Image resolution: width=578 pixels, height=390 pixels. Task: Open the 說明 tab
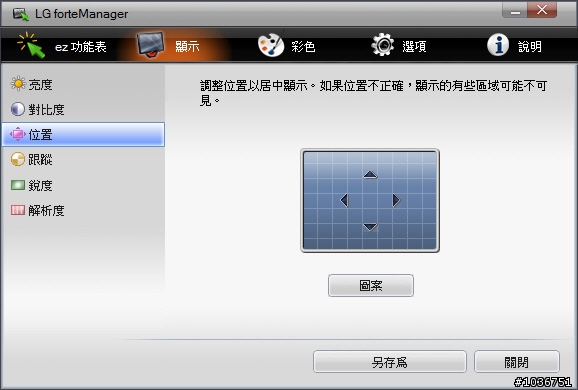coord(515,46)
